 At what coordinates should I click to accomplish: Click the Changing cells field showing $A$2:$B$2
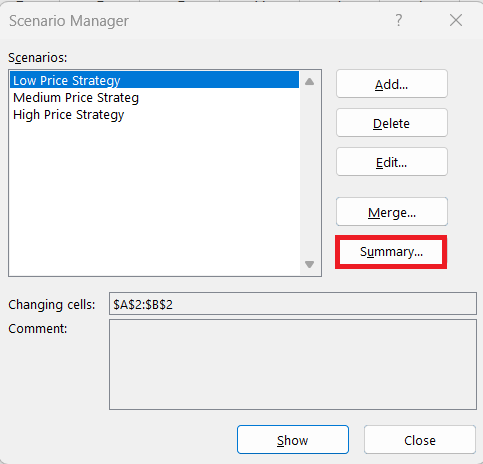(293, 304)
